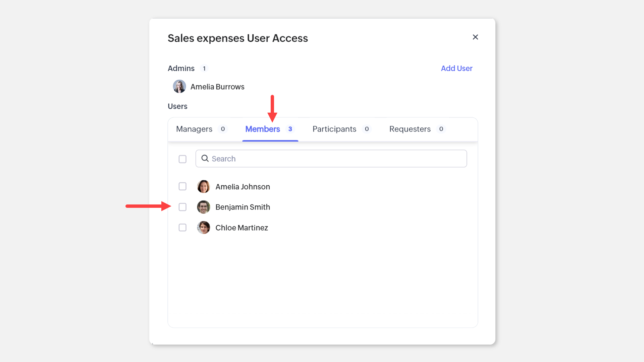The width and height of the screenshot is (644, 362).
Task: Click the Add User link
Action: [x=457, y=68]
